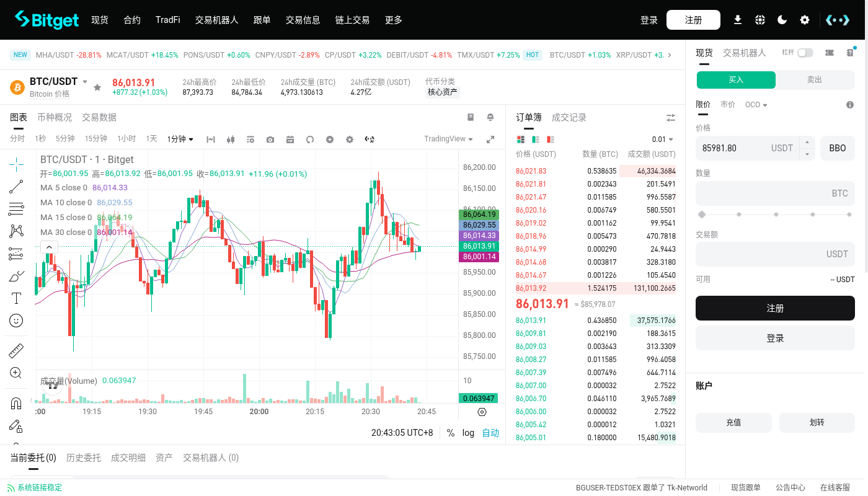Open the TradFi menu

[x=168, y=20]
